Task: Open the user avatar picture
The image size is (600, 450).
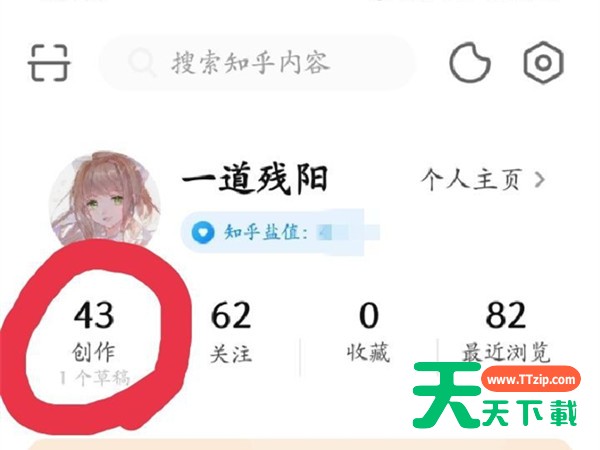Action: click(x=105, y=199)
